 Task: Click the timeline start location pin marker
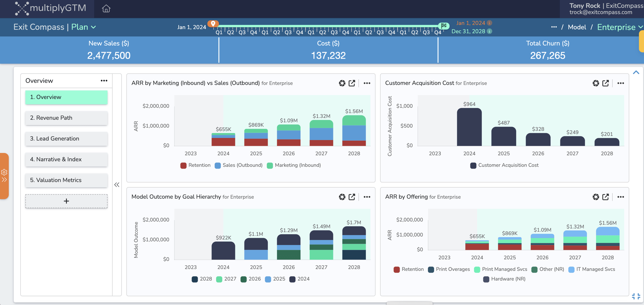[x=213, y=24]
